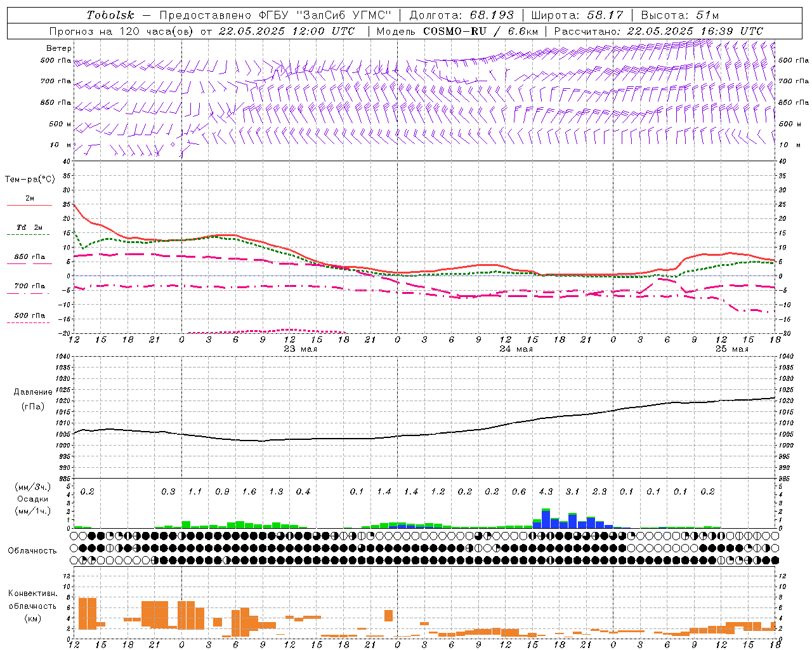Click the 'Ветер' wind panel label

[59, 48]
